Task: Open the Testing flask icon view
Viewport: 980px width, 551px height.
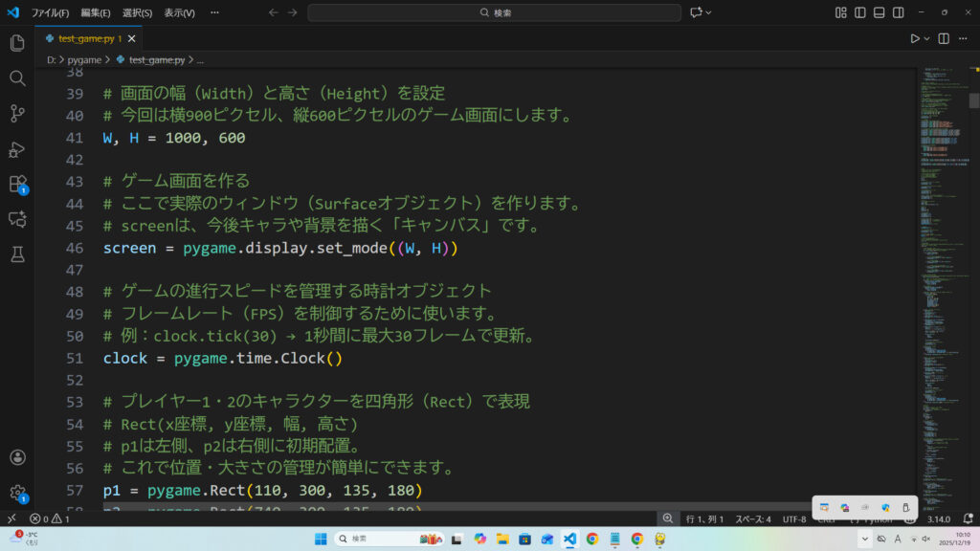Action: pyautogui.click(x=16, y=253)
